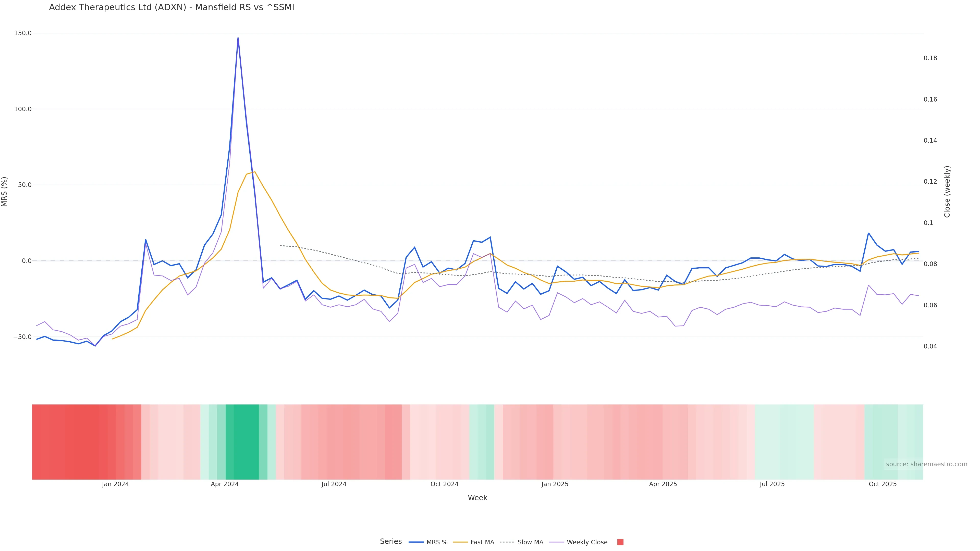Click the dashed Slow MA legend line icon

(x=507, y=542)
